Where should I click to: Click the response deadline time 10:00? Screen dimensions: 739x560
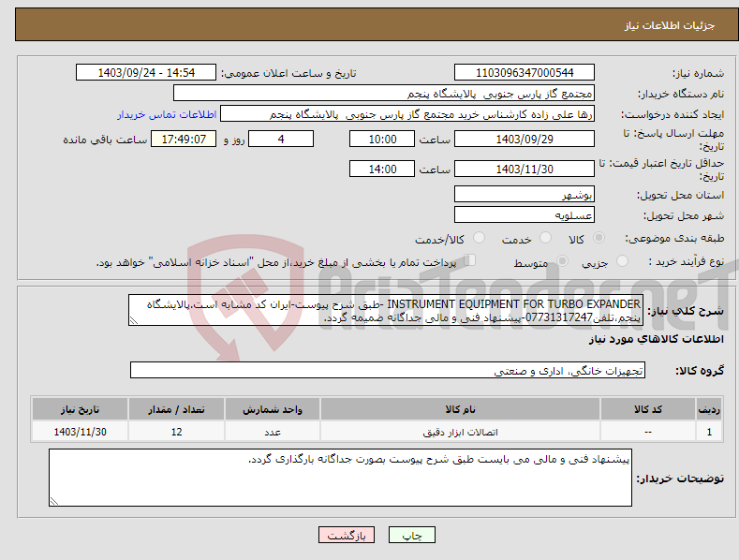click(x=382, y=139)
